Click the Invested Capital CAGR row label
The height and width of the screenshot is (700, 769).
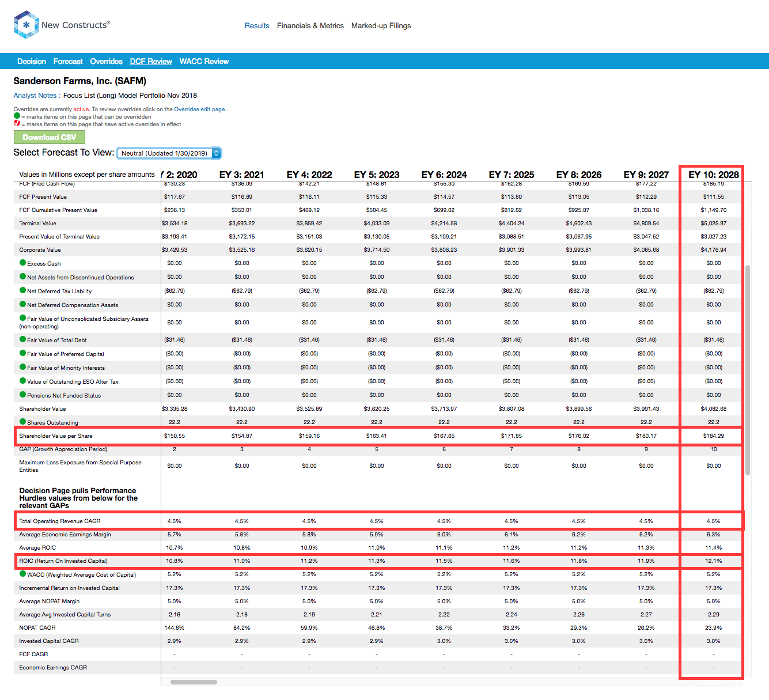tap(49, 641)
